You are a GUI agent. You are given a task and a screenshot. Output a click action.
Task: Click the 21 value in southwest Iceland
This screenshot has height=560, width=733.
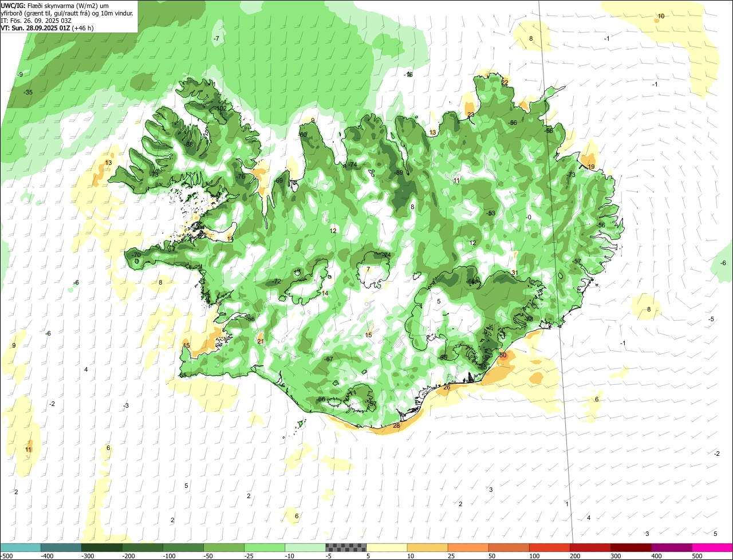(261, 341)
